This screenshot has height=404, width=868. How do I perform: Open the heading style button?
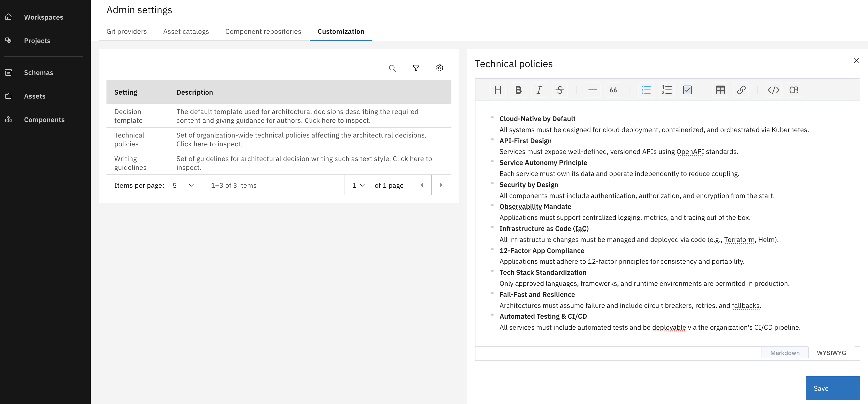498,90
